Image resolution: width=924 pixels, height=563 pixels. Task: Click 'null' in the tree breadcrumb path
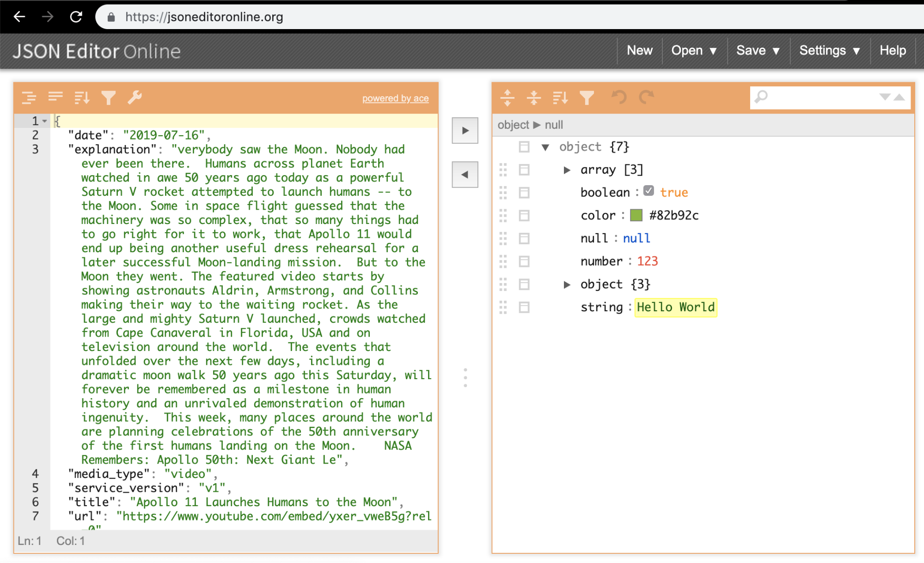554,125
